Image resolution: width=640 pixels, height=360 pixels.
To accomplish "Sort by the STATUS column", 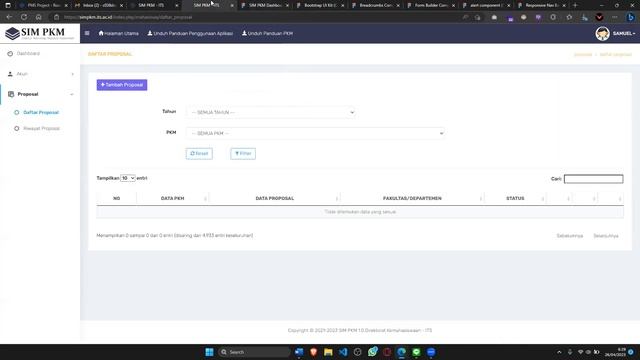I will 515,198.
